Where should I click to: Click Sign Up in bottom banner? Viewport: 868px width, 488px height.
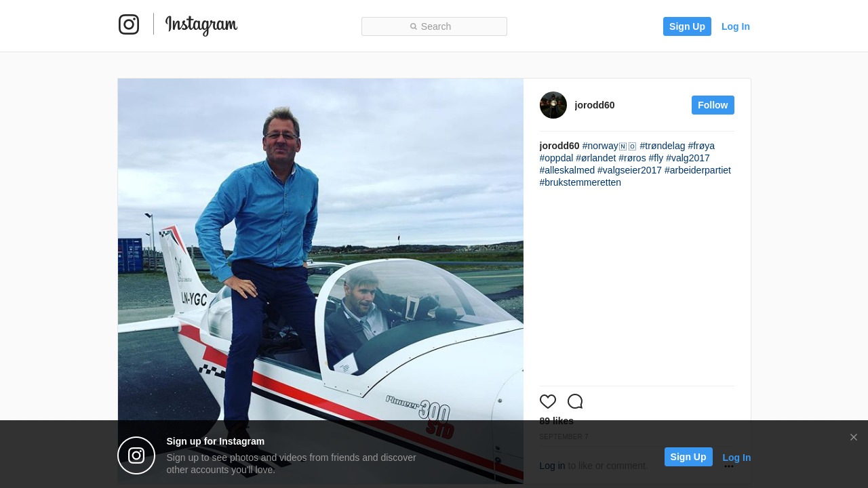688,457
